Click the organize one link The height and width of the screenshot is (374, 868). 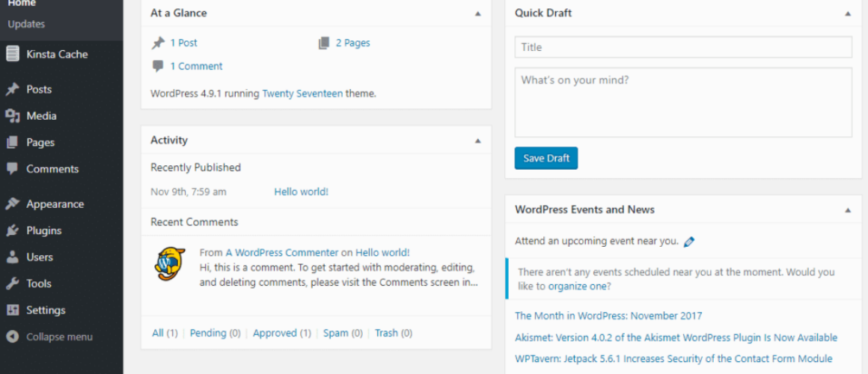point(578,286)
